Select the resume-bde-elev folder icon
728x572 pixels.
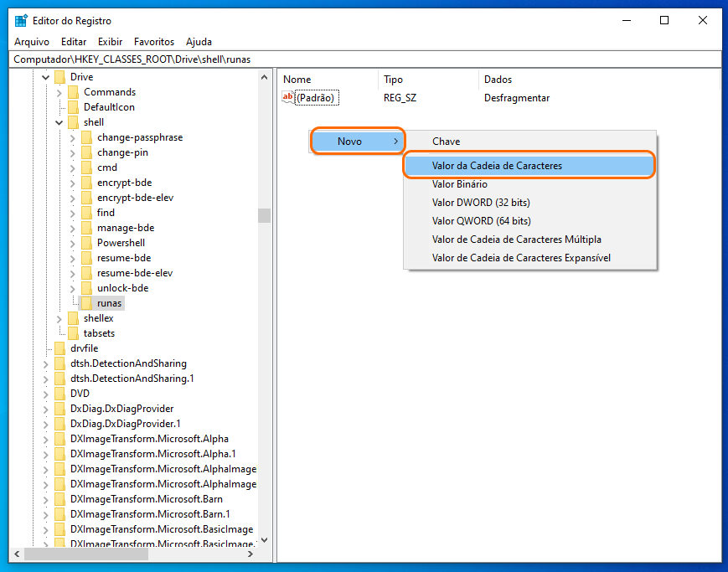87,273
